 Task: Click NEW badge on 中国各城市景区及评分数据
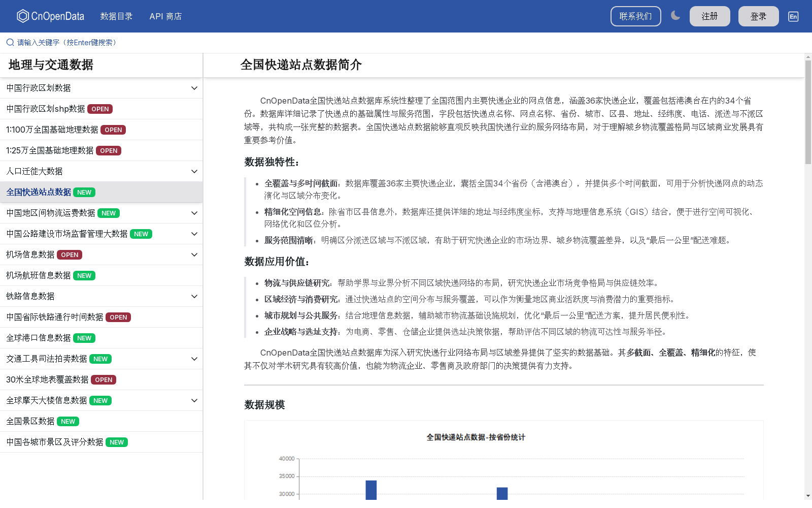tap(117, 442)
